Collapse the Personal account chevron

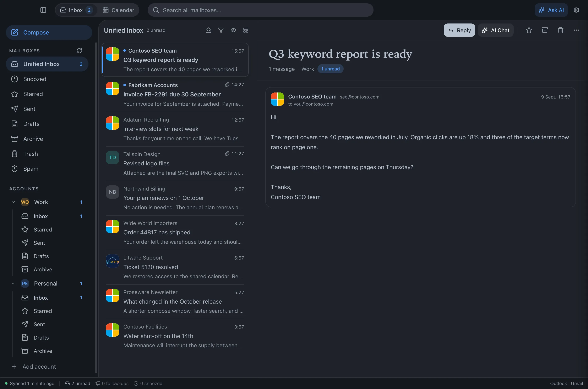click(x=13, y=283)
